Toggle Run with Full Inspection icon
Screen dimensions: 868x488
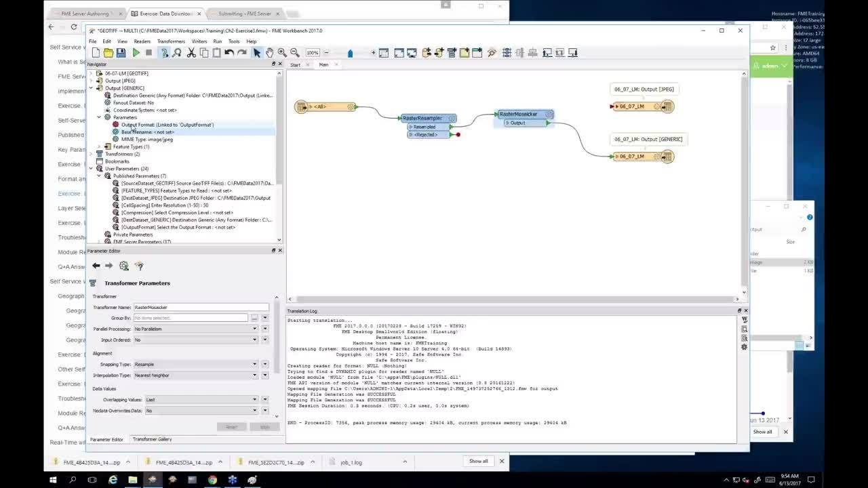click(x=176, y=53)
